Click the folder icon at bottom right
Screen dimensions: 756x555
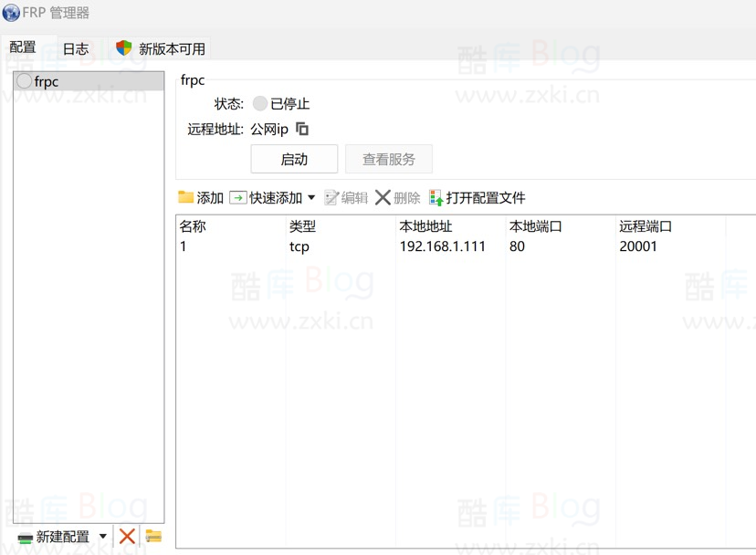(x=152, y=536)
